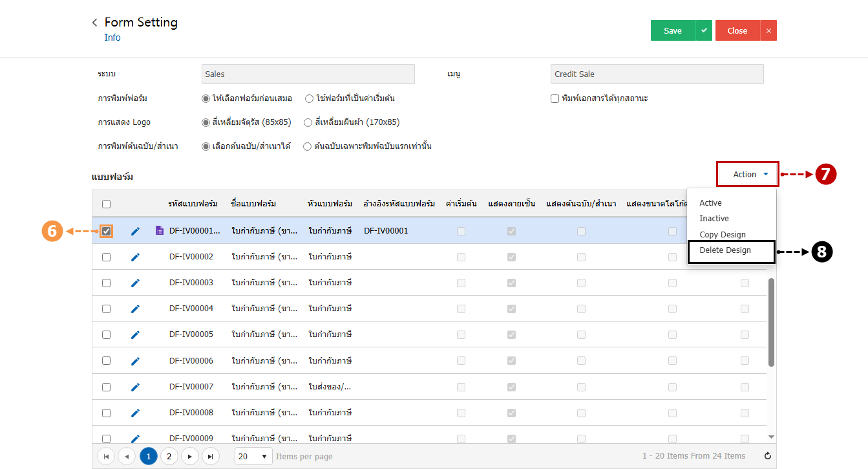The width and height of the screenshot is (868, 469).
Task: Click the back arrow beside Form Setting
Action: [x=95, y=23]
